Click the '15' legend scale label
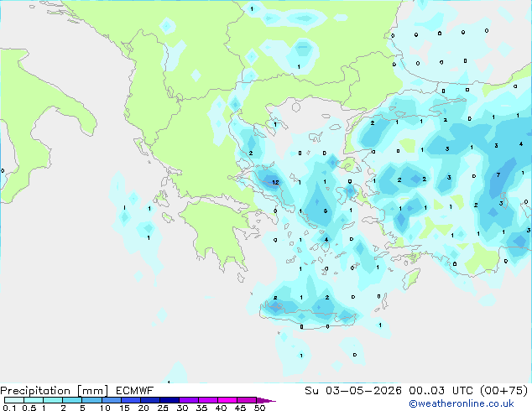The width and height of the screenshot is (532, 411). (x=124, y=408)
